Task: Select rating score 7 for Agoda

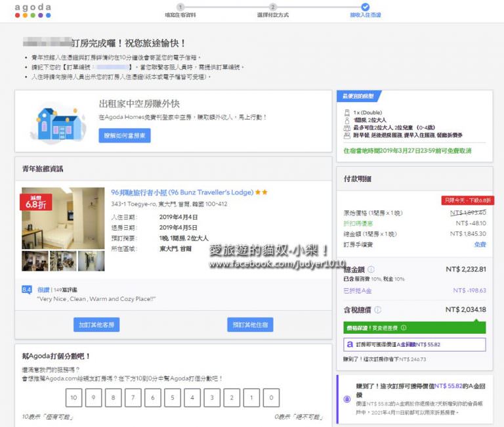Action: click(134, 397)
